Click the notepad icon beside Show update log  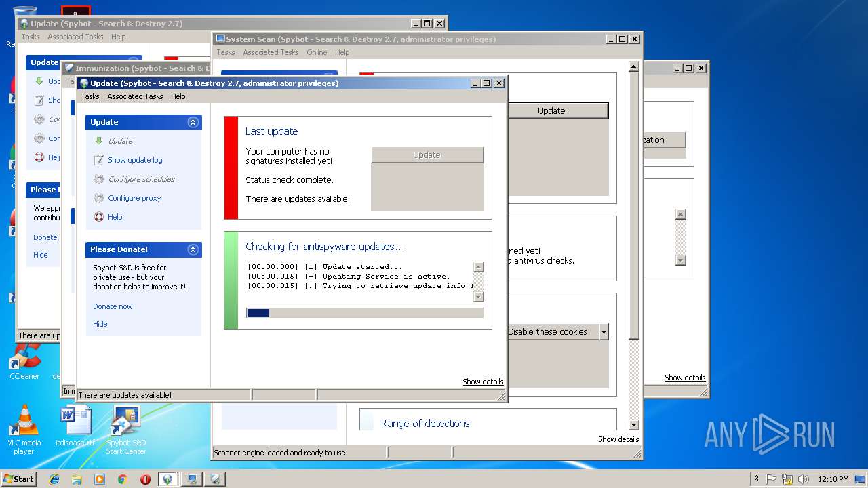click(98, 160)
